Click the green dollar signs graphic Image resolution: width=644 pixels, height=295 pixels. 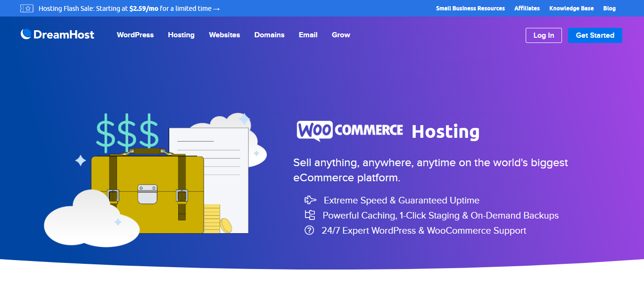pyautogui.click(x=127, y=131)
